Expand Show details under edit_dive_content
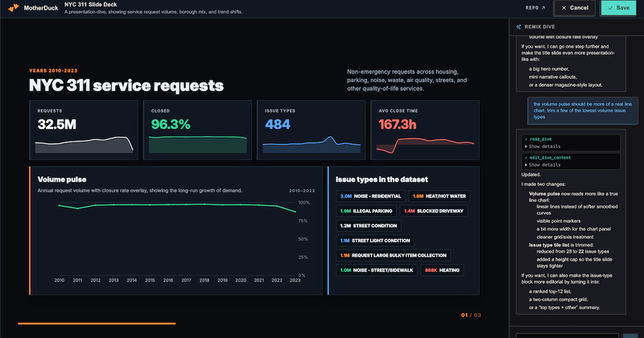This screenshot has height=338, width=644. click(x=543, y=165)
